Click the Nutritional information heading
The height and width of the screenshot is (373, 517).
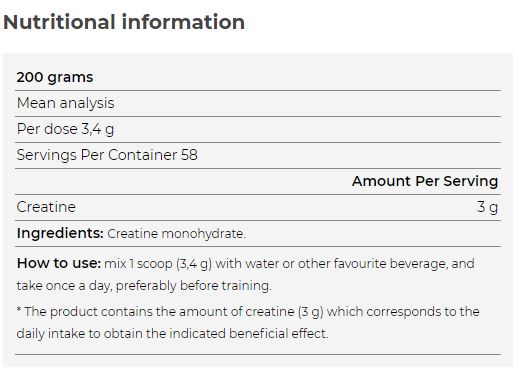click(x=124, y=22)
